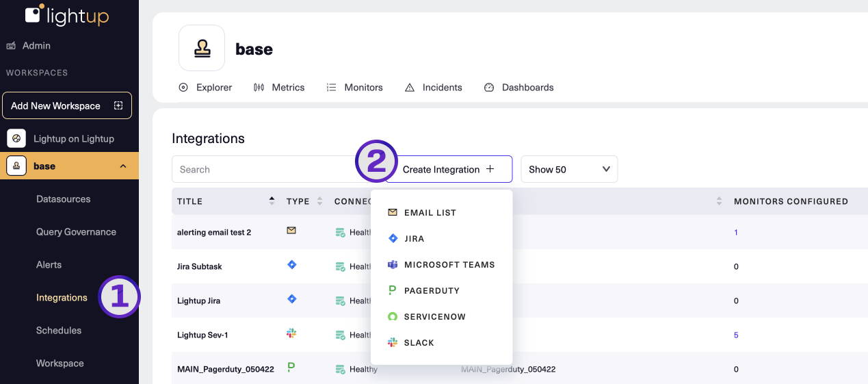Click the Monitors list icon
Image resolution: width=868 pixels, height=384 pixels.
[331, 88]
